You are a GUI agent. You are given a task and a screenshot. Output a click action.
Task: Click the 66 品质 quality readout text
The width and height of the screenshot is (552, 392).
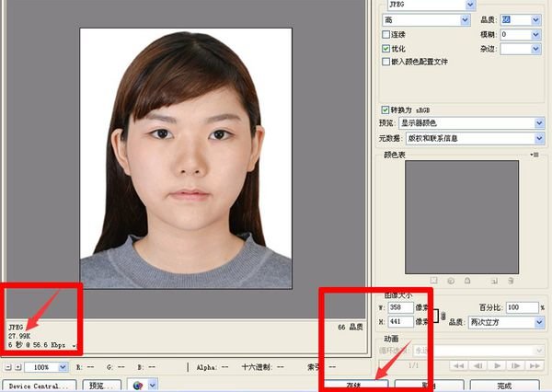[351, 328]
